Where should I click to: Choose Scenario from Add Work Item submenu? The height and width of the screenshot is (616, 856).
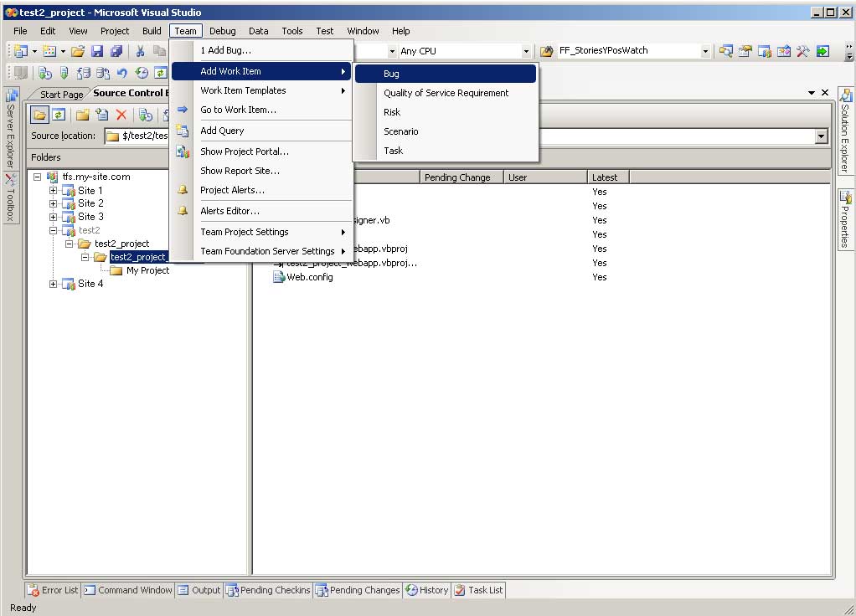pyautogui.click(x=446, y=131)
